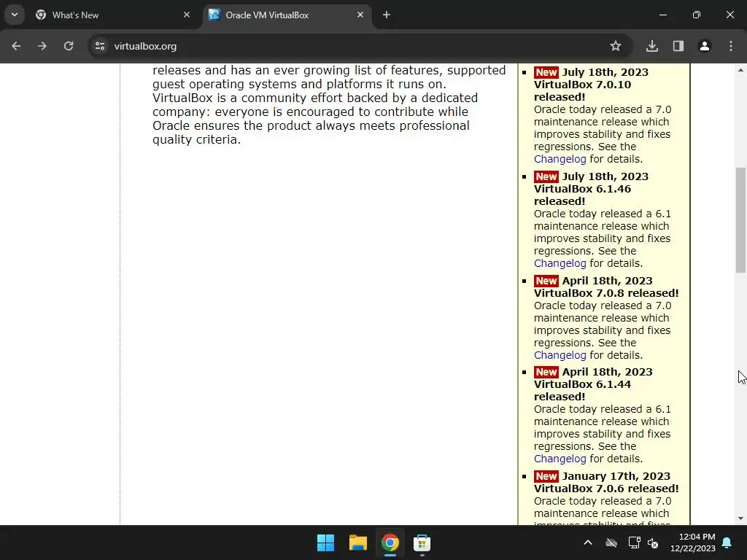Open the Chrome three-dot menu
747x560 pixels.
click(731, 46)
